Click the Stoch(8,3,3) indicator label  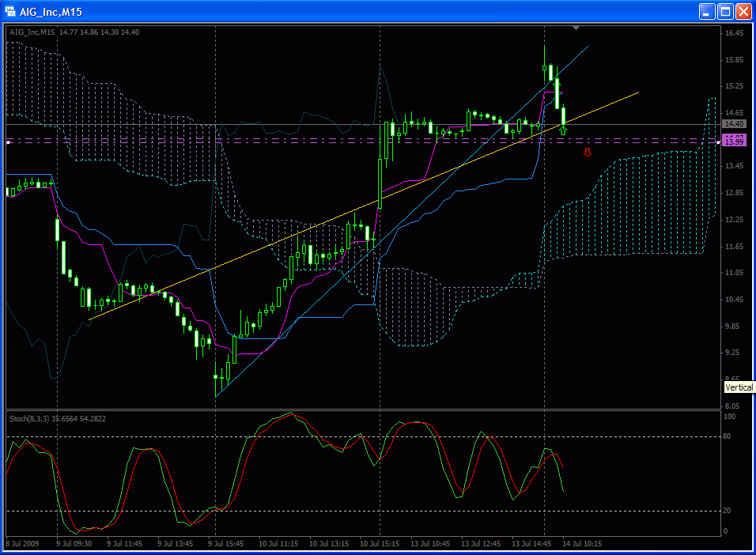coord(29,418)
